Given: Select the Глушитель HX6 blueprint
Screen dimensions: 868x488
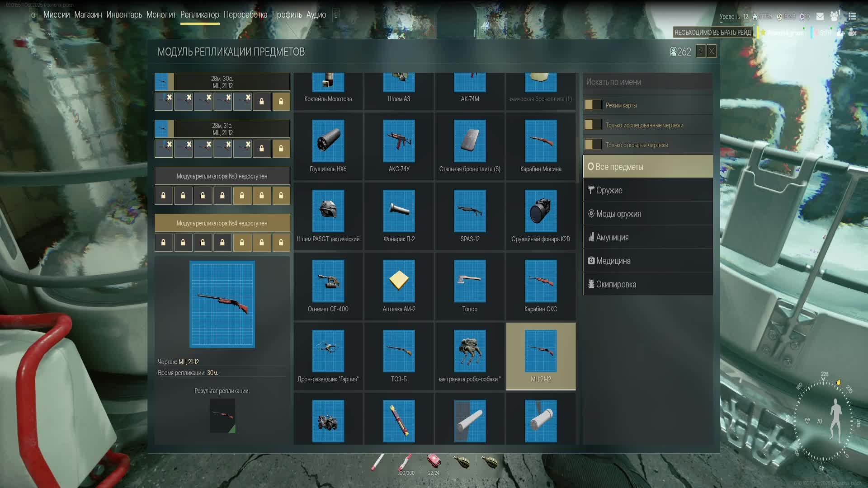Looking at the screenshot, I should point(328,141).
